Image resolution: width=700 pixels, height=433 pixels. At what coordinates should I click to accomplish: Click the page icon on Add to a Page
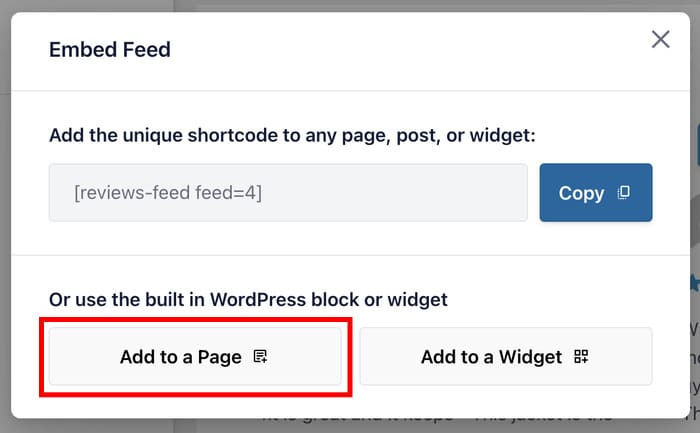pos(261,356)
